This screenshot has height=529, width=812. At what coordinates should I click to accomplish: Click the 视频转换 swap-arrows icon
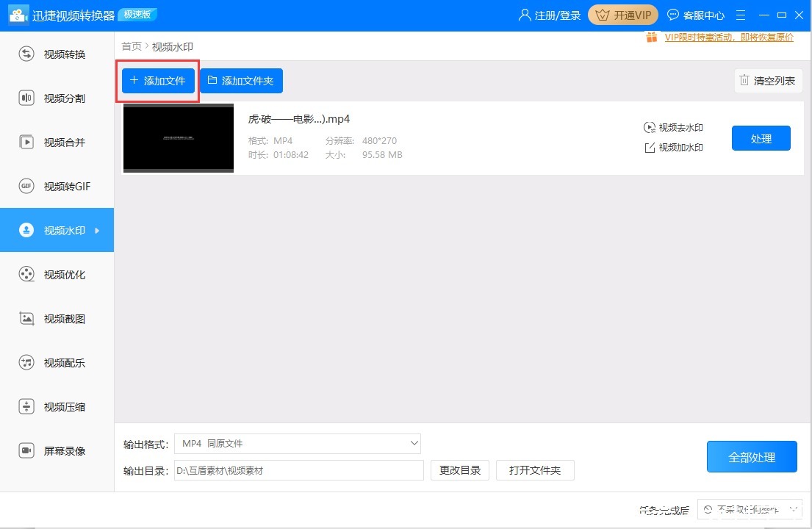(26, 54)
